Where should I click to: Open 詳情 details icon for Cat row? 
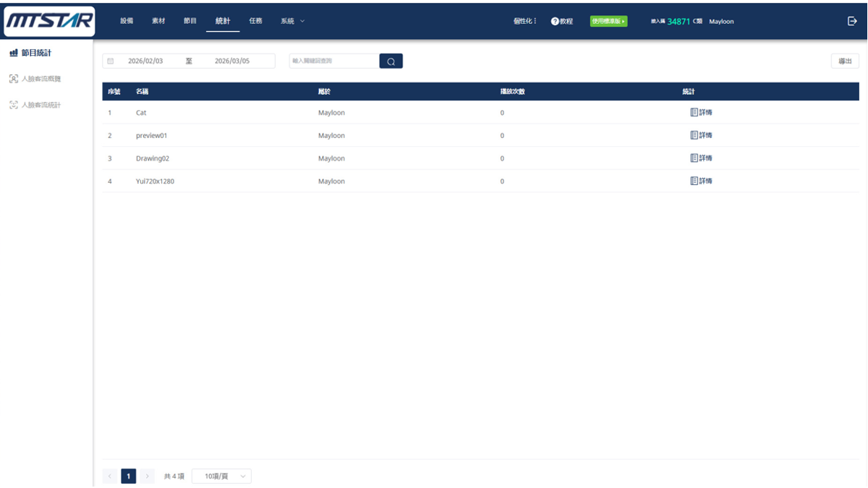coord(694,113)
